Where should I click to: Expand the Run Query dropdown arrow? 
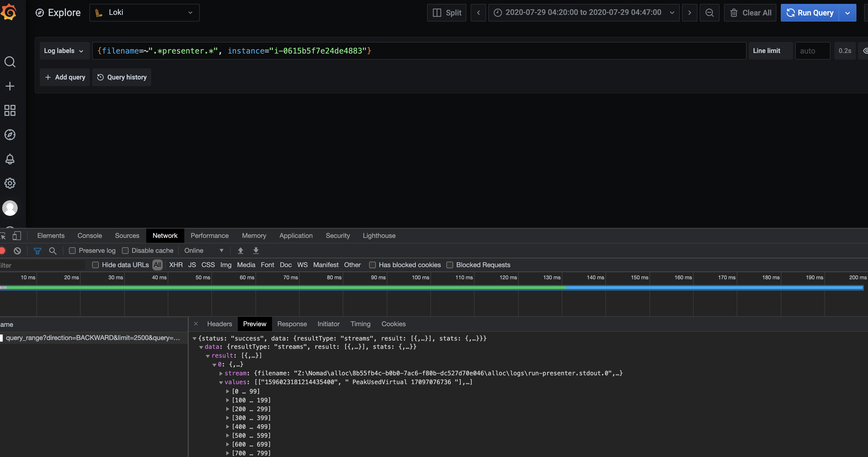click(x=848, y=12)
